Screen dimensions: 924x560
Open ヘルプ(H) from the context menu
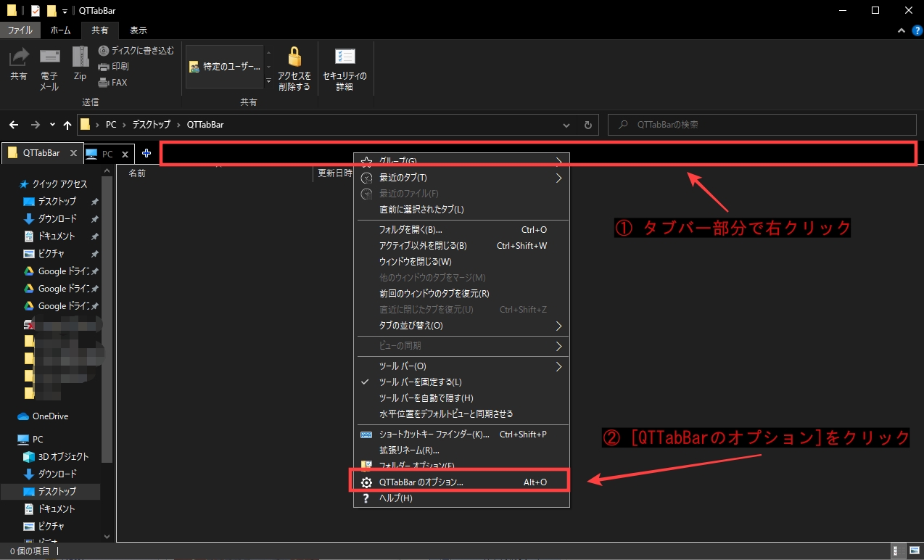point(461,498)
